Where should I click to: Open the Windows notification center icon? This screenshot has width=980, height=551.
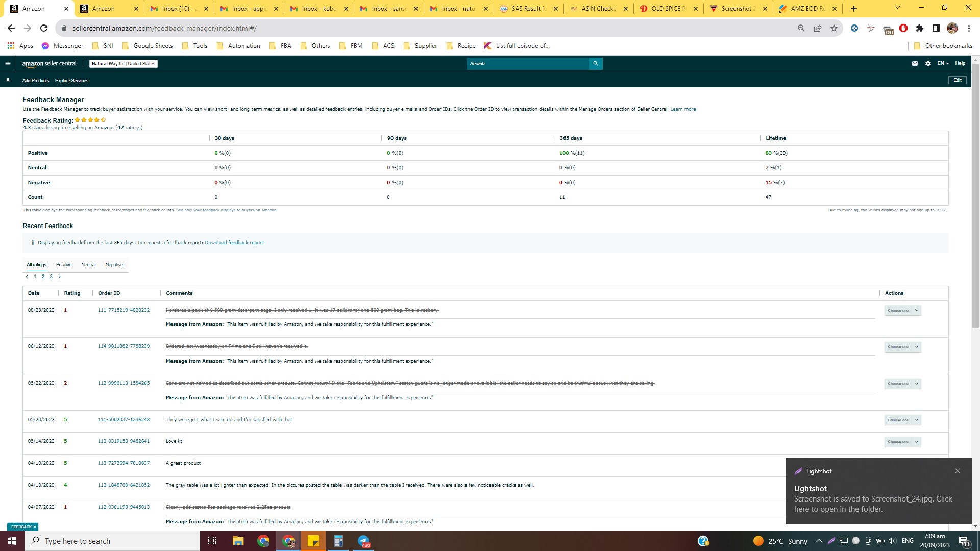tap(964, 541)
